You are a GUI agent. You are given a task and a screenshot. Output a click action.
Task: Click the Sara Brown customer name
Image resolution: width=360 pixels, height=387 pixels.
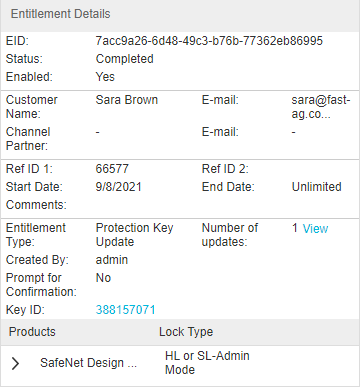[127, 100]
